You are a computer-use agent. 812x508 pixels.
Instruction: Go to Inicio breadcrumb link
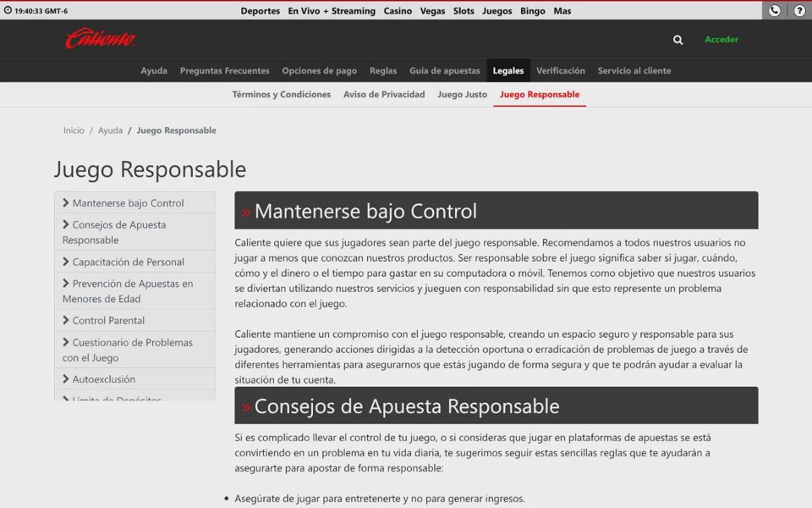click(74, 130)
